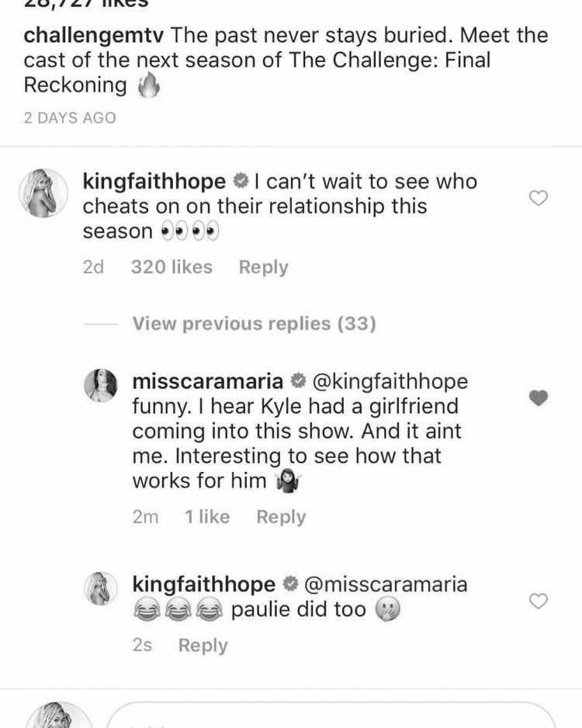Expand View previous replies (33)
Viewport: 582px width, 728px height.
pyautogui.click(x=255, y=323)
